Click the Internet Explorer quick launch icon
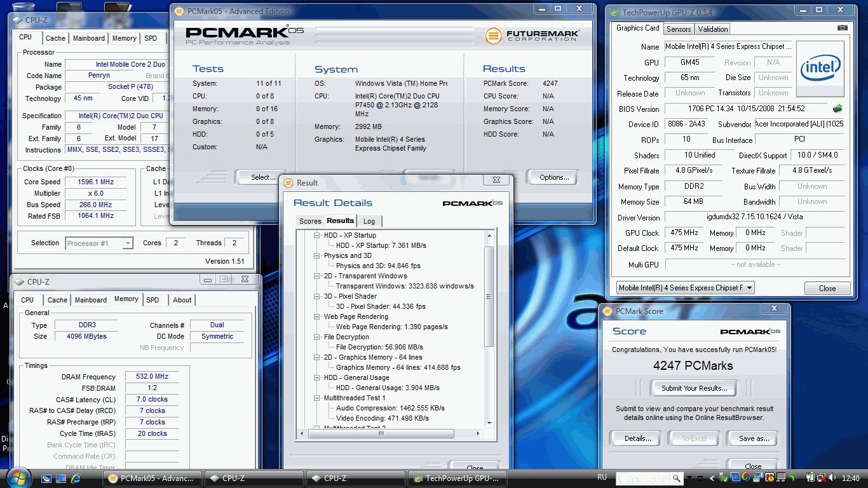 (76, 478)
